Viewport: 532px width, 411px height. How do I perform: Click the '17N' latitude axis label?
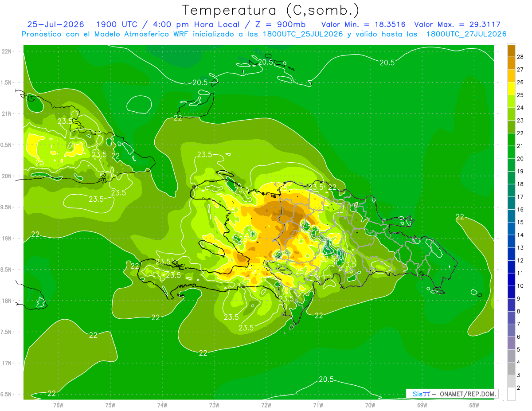click(7, 363)
